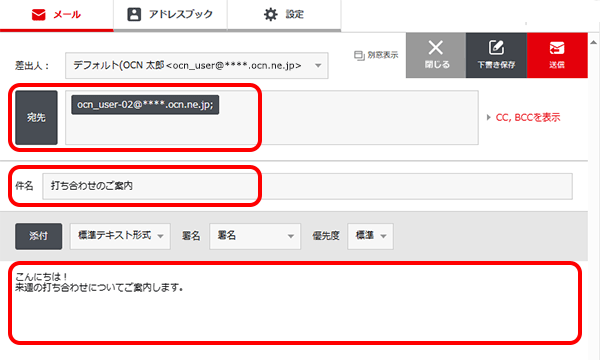Show CC and BCC fields
600x360 pixels.
[523, 117]
